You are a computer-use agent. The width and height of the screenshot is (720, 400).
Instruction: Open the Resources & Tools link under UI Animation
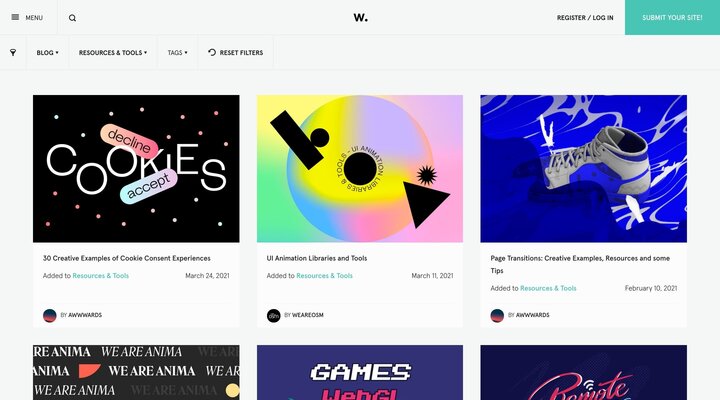[324, 276]
